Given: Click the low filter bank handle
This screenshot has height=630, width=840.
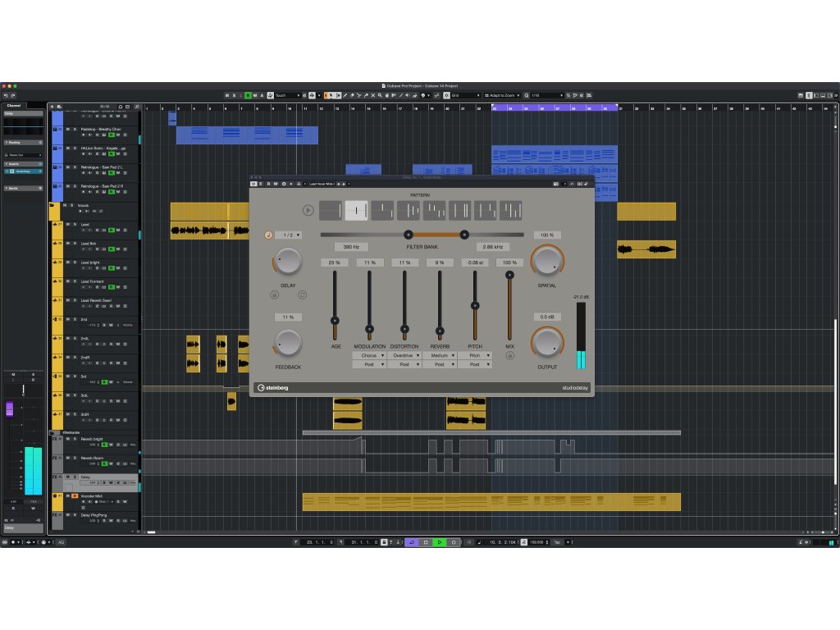Looking at the screenshot, I should pos(409,235).
